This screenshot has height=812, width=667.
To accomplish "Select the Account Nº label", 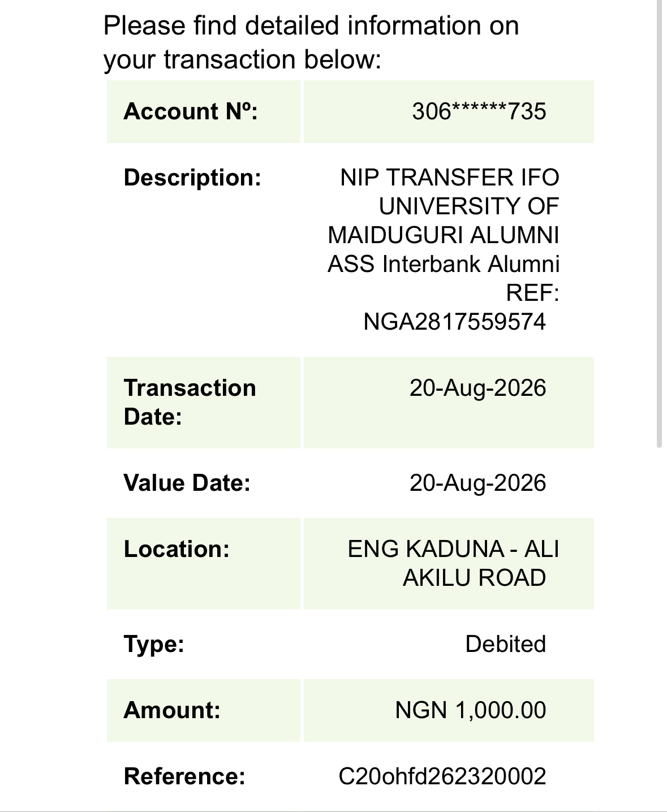I will pos(191,111).
